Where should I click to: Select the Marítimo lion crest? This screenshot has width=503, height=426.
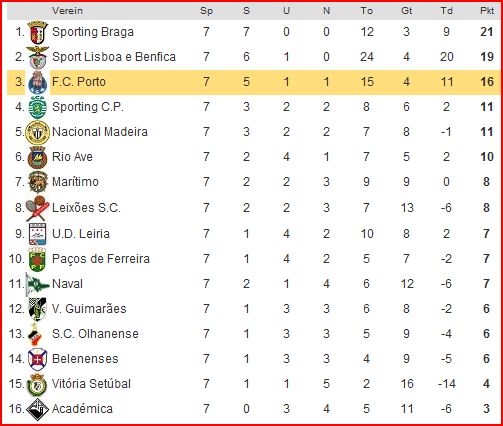click(x=38, y=182)
